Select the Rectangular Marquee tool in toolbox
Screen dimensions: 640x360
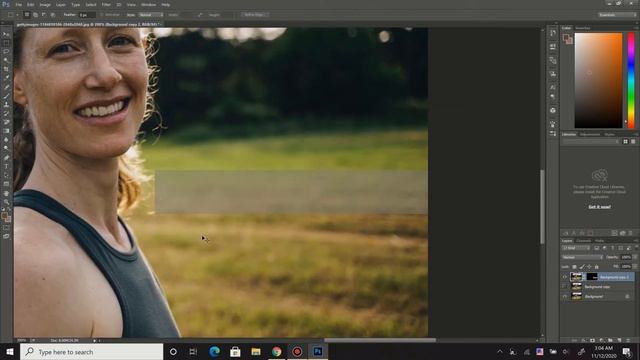pos(6,43)
